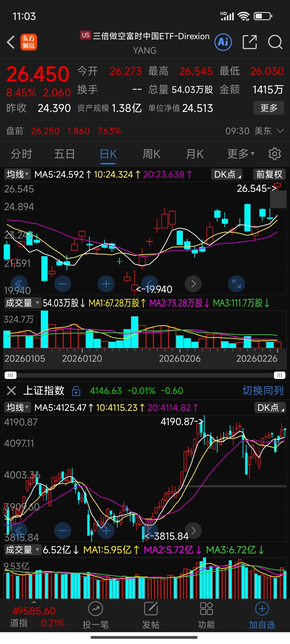The width and height of the screenshot is (290, 644).
Task: Open search with magnifier icon
Action: [275, 42]
